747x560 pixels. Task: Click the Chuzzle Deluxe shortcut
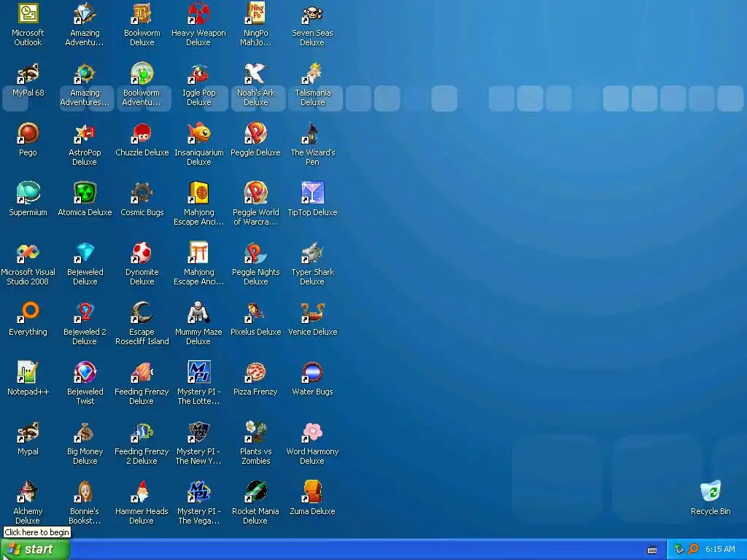[142, 133]
